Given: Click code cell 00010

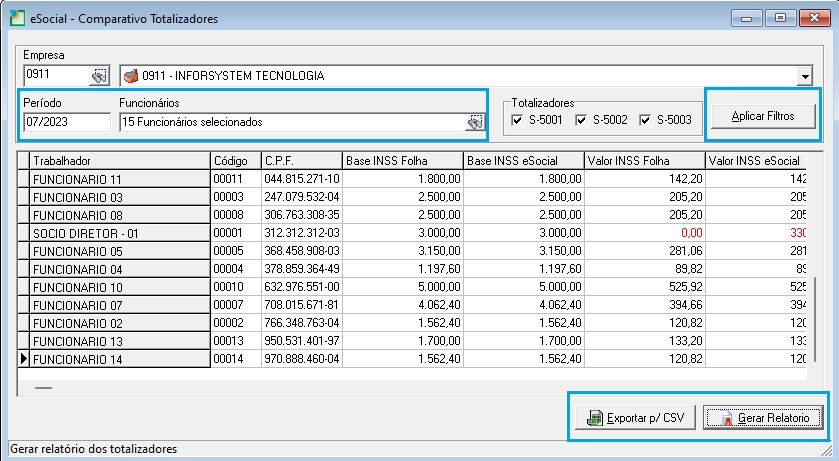Looking at the screenshot, I should point(236,287).
